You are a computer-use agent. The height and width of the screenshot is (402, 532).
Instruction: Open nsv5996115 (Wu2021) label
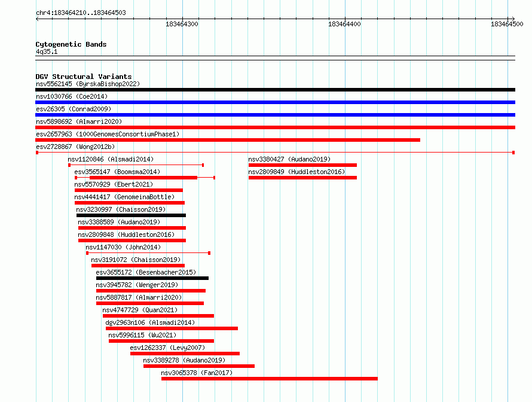click(142, 335)
